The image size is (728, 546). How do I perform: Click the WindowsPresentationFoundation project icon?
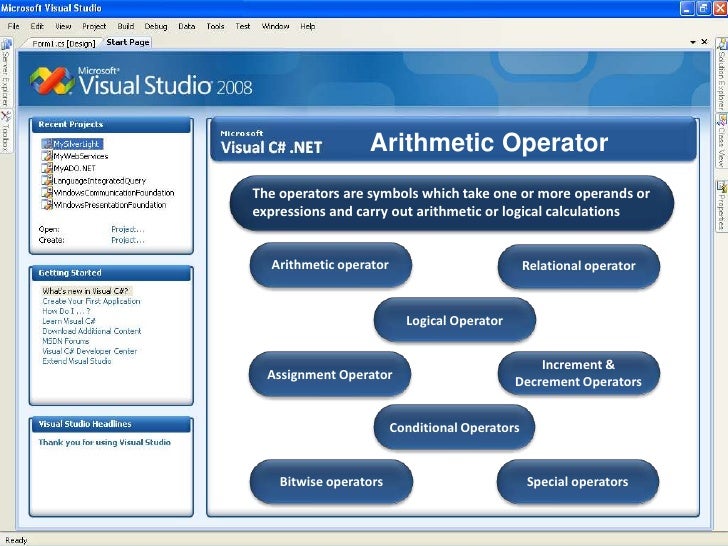pyautogui.click(x=46, y=204)
